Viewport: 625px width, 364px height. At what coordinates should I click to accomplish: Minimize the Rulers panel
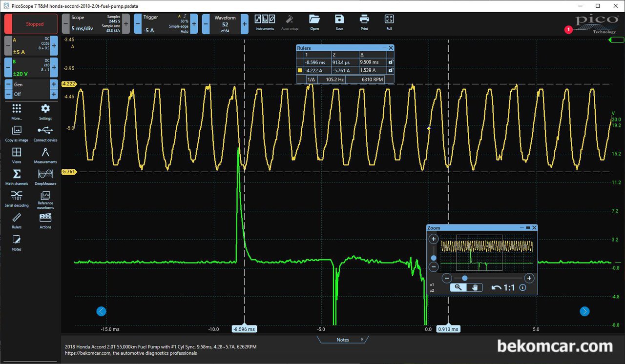coord(384,48)
